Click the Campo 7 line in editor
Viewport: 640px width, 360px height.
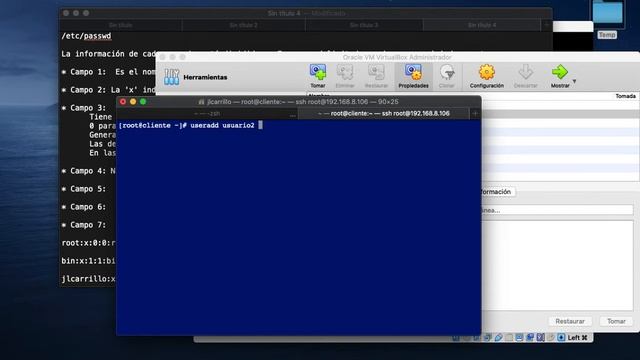[x=84, y=225]
